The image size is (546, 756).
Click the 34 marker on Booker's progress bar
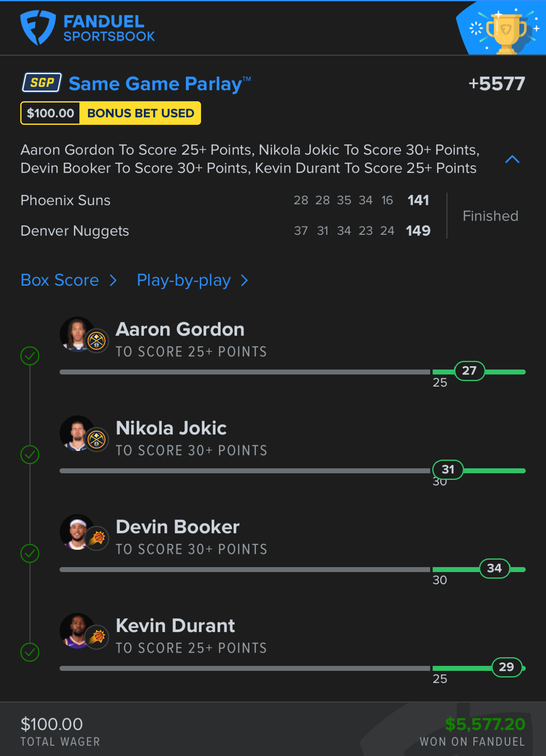coord(494,568)
